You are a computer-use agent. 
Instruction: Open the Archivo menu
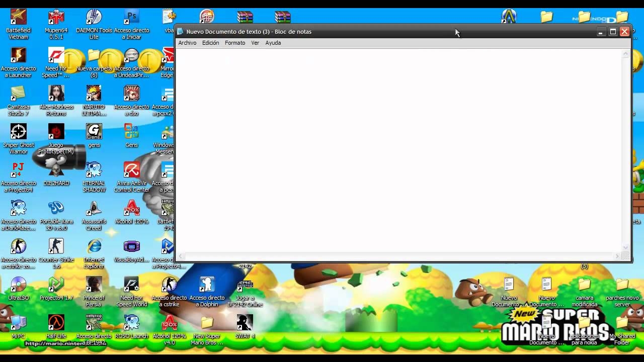click(187, 43)
